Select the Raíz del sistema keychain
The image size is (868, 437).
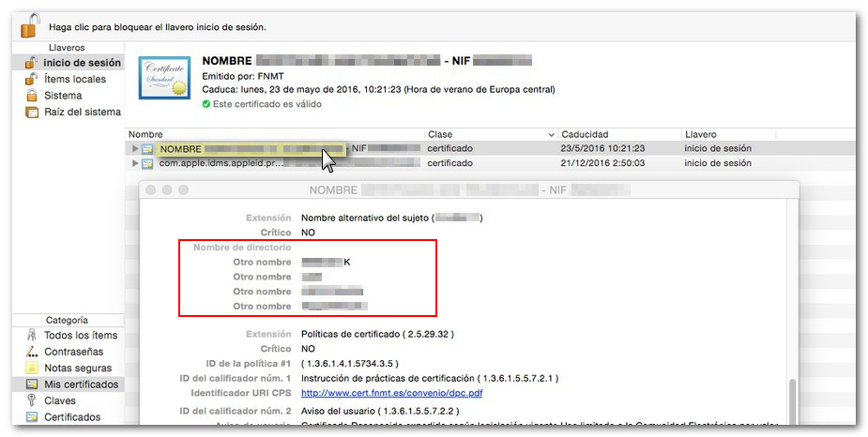(x=83, y=112)
